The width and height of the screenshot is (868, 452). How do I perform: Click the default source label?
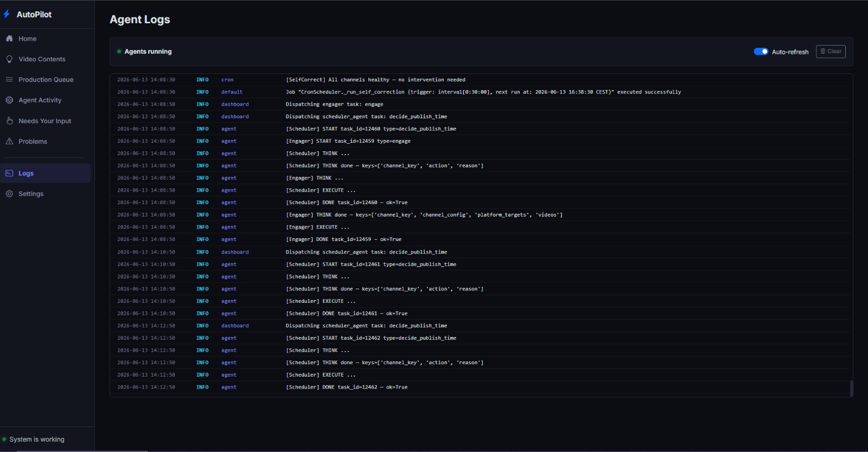coord(232,92)
